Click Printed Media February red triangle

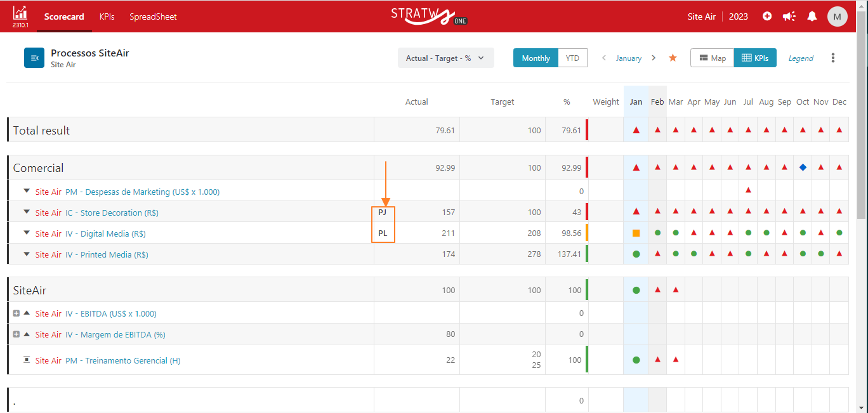tap(657, 254)
